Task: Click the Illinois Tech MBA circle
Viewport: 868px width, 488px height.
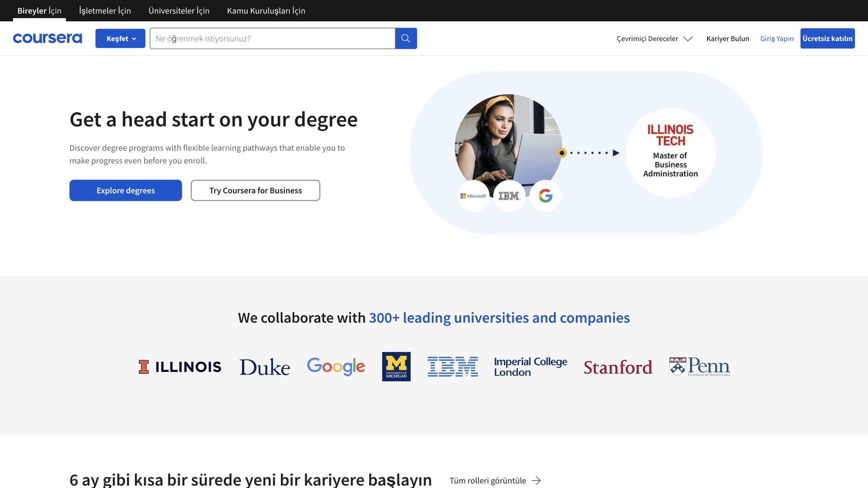Action: click(670, 153)
